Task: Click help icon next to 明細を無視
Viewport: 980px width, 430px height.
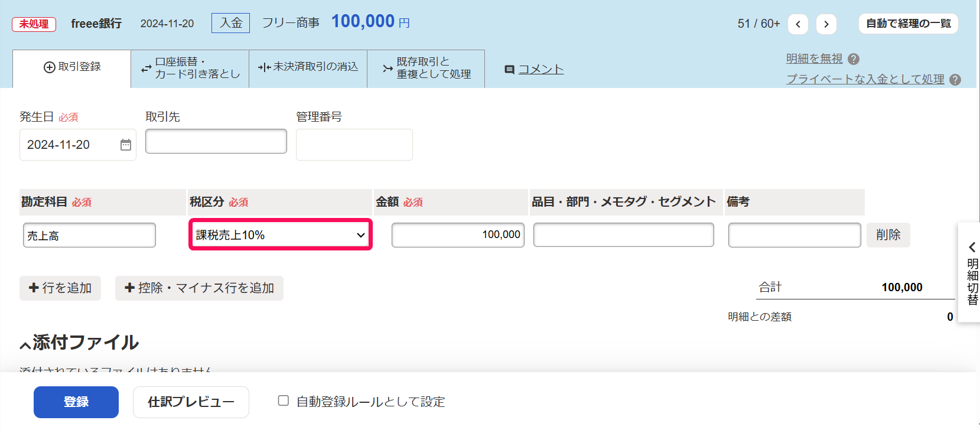Action: coord(854,59)
